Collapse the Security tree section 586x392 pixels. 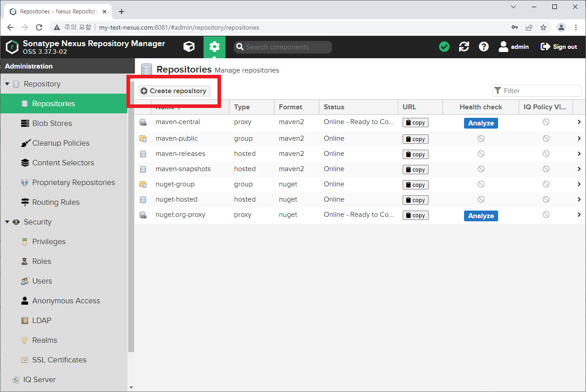pyautogui.click(x=7, y=222)
